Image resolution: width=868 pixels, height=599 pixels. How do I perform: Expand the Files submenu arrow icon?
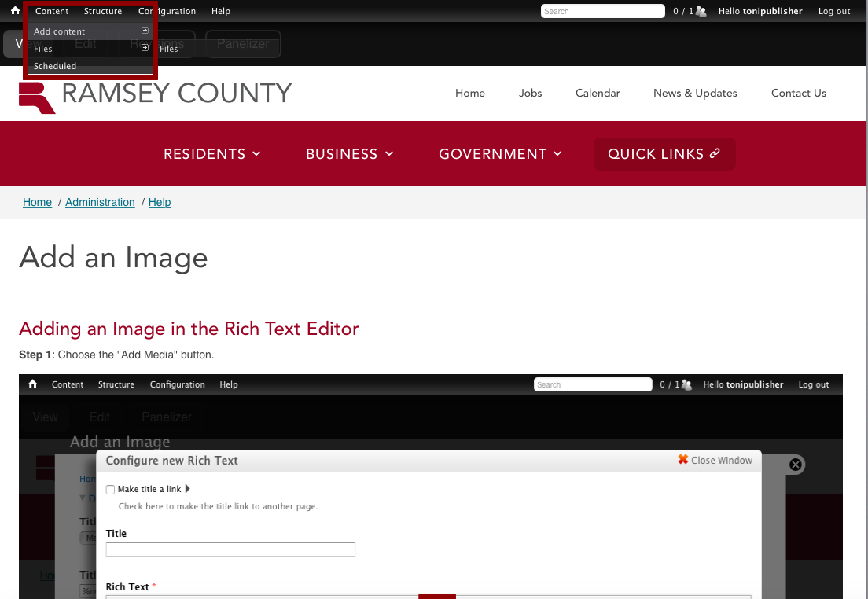click(x=145, y=48)
